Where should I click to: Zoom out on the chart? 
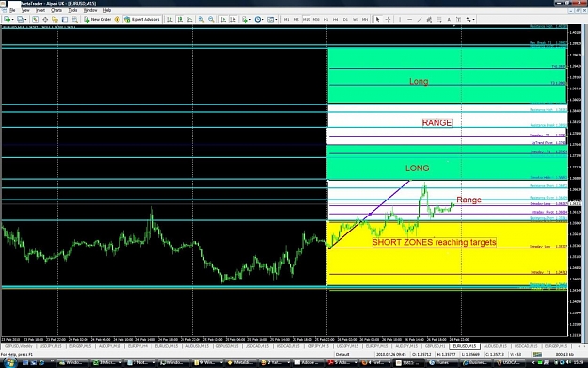(211, 19)
